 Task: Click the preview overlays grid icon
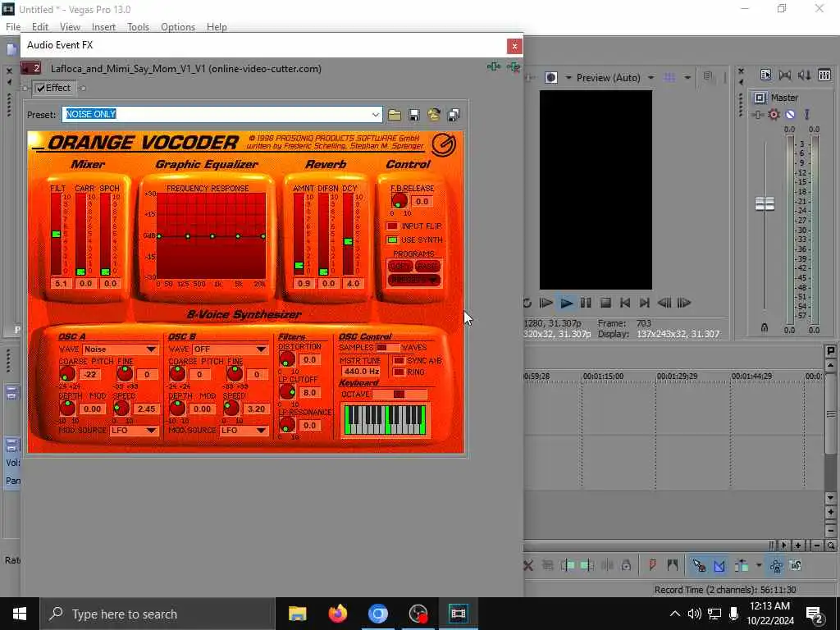coord(669,78)
